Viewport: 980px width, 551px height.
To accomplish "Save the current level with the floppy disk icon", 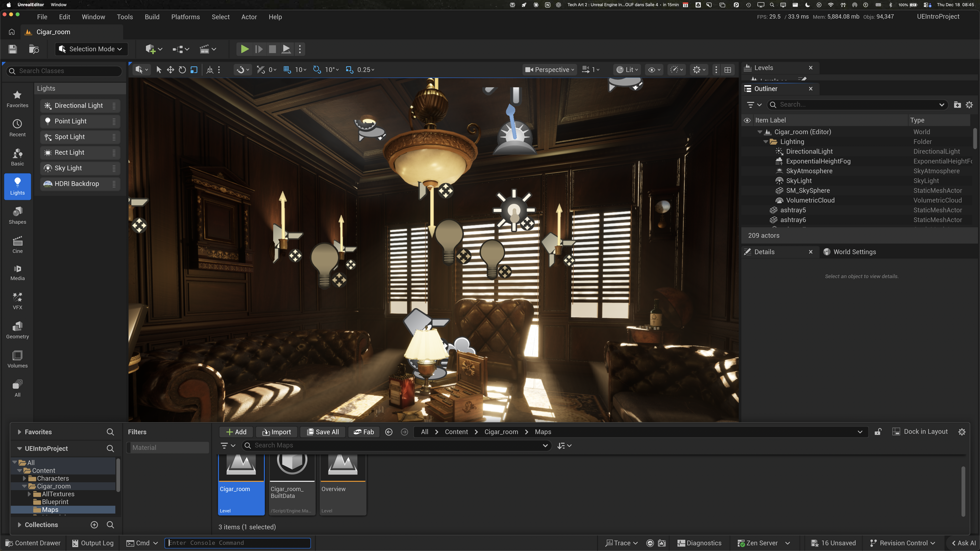I will click(13, 49).
